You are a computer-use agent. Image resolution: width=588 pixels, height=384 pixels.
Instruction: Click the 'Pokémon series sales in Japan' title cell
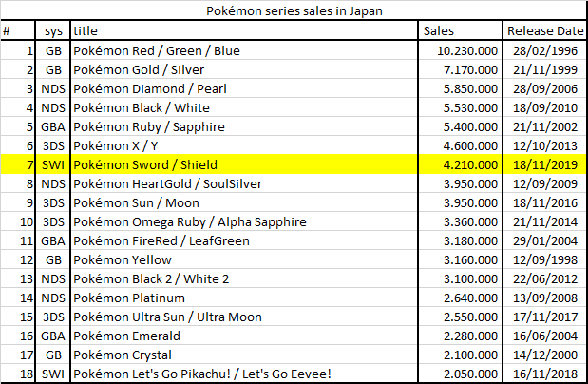294,11
